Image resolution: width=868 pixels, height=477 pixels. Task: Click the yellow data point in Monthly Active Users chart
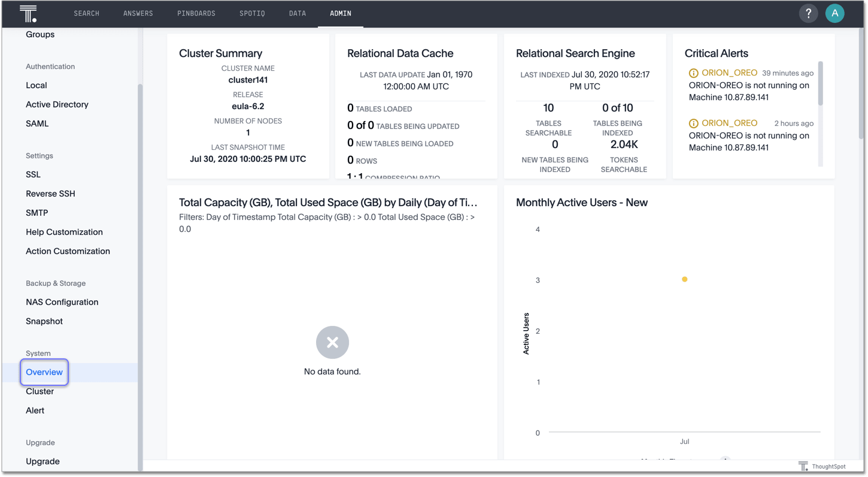(684, 279)
